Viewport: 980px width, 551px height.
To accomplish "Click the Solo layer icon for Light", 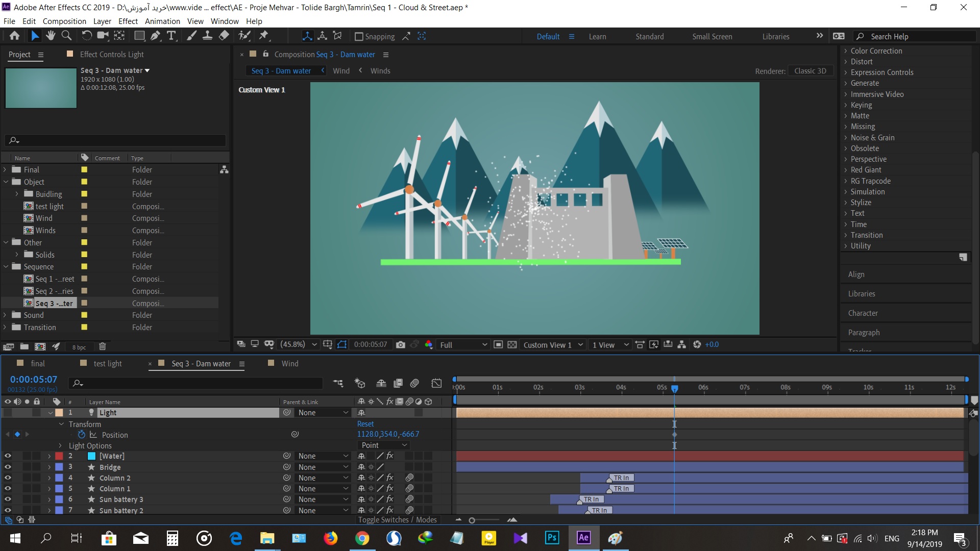I will 26,412.
